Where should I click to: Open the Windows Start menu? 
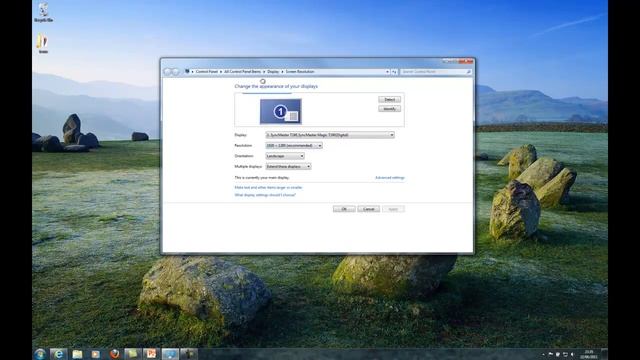pyautogui.click(x=40, y=354)
